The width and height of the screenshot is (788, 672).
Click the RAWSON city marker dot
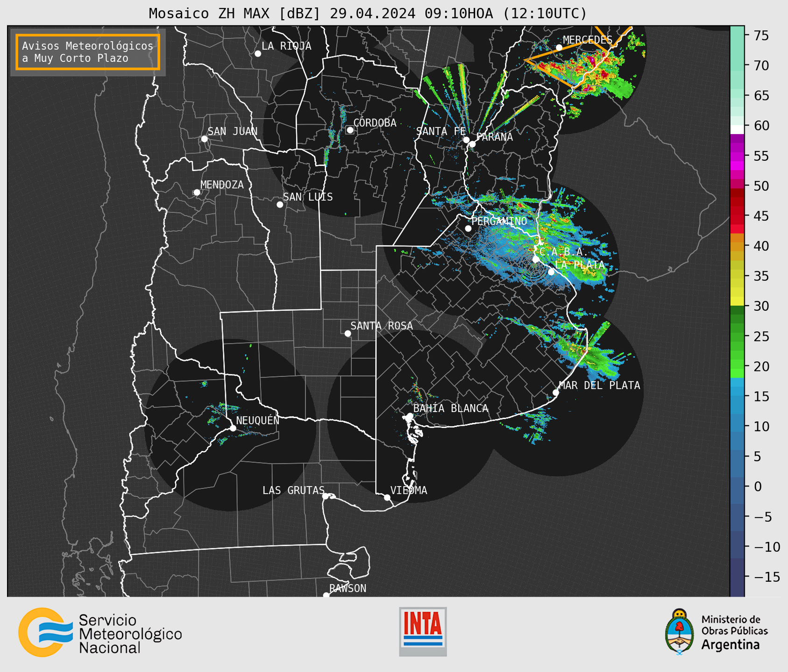click(326, 595)
